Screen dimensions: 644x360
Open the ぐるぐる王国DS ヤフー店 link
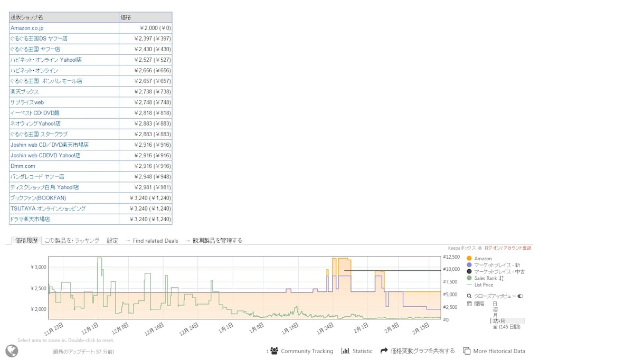pos(39,39)
